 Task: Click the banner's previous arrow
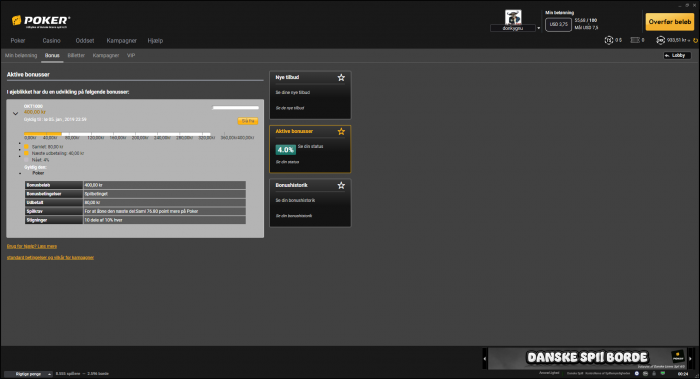point(485,359)
